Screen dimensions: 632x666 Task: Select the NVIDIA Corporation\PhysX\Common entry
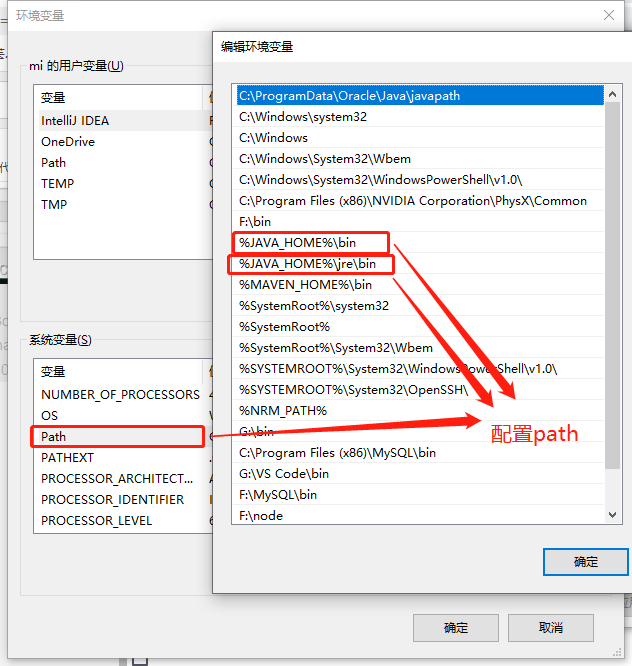(x=420, y=200)
